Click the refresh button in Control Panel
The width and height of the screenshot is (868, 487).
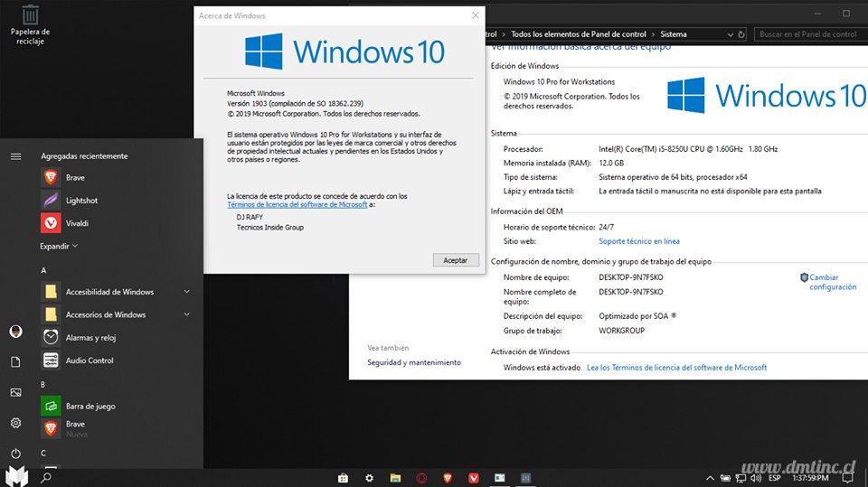tap(741, 34)
